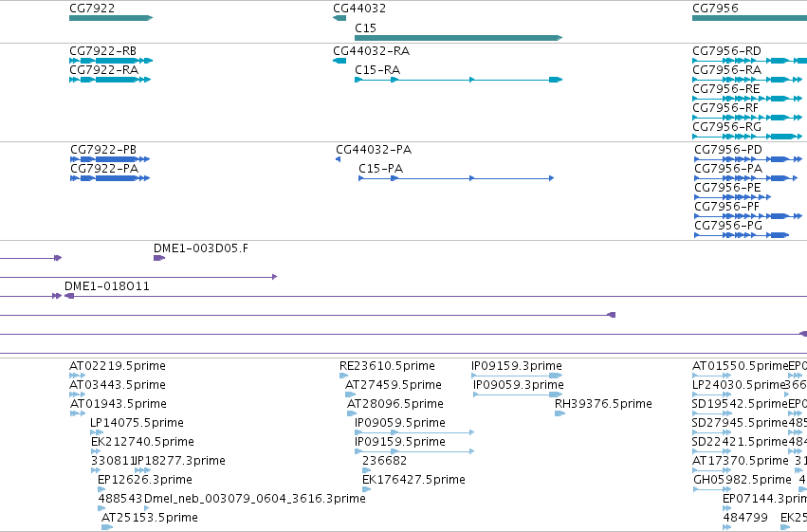Select the CG7956-RG transcript label
The image size is (807, 532).
[x=726, y=127]
